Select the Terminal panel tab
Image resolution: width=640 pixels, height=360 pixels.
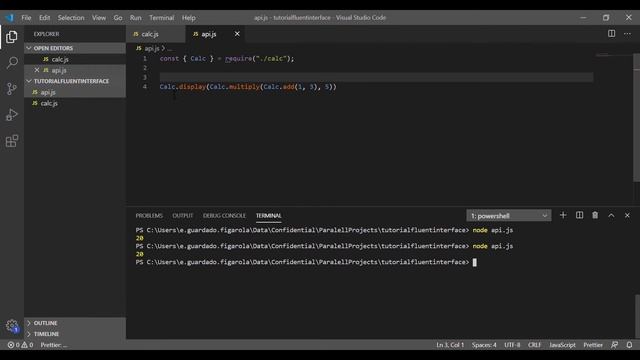[x=269, y=216]
